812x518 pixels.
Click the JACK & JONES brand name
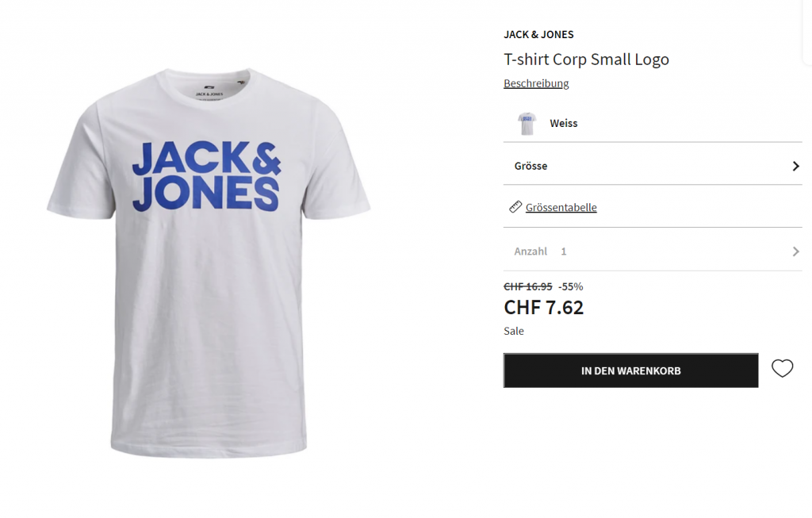538,35
